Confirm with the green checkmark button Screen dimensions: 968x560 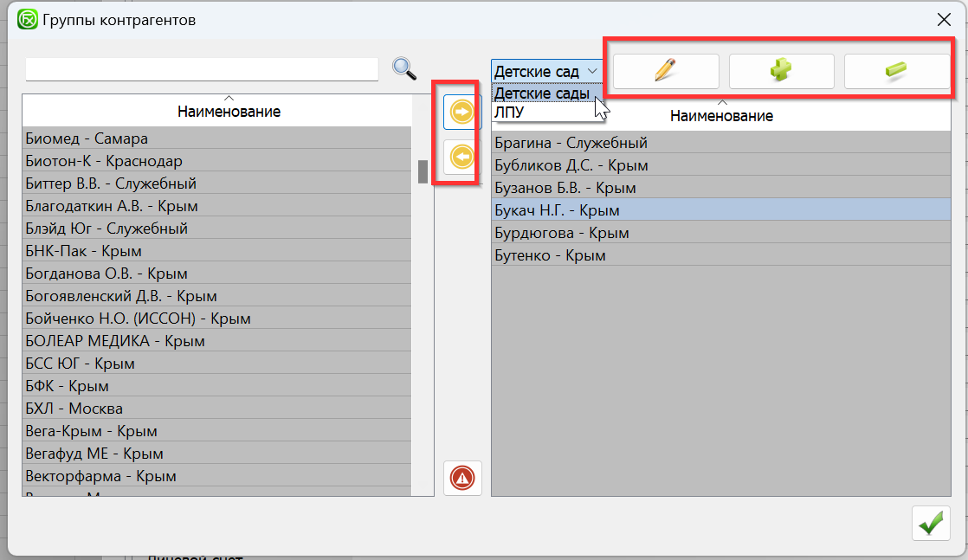(931, 524)
